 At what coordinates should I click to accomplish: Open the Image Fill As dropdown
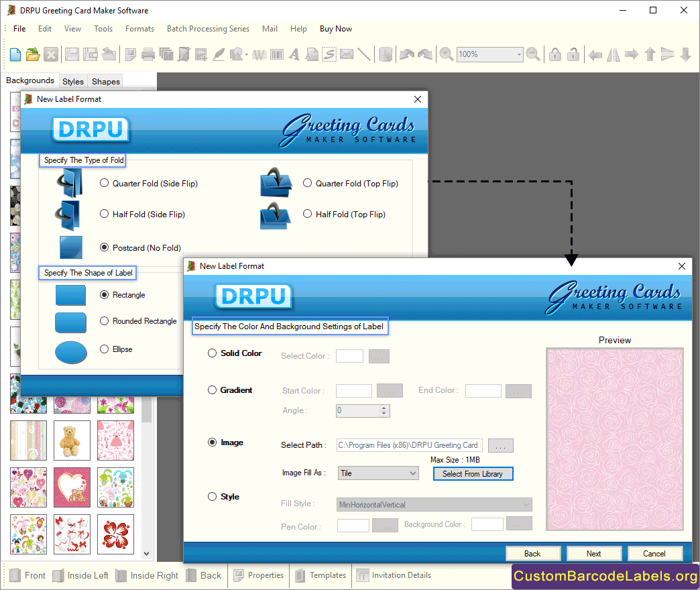click(377, 473)
